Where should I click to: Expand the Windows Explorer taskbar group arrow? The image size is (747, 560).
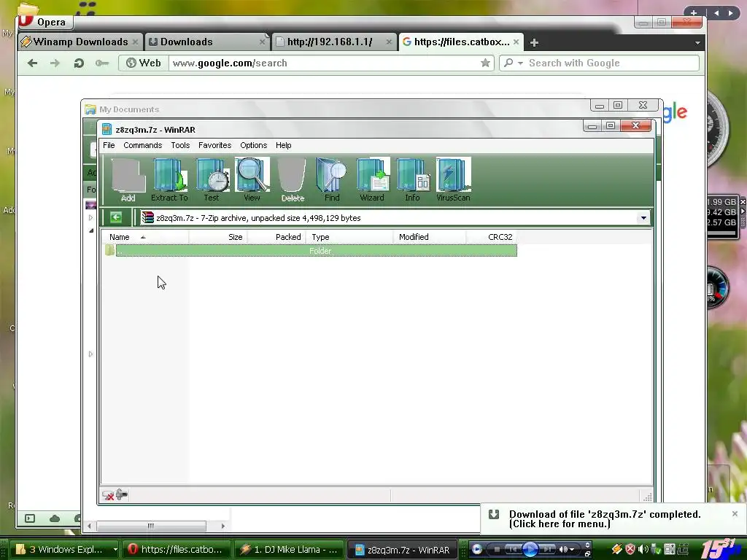(x=115, y=549)
